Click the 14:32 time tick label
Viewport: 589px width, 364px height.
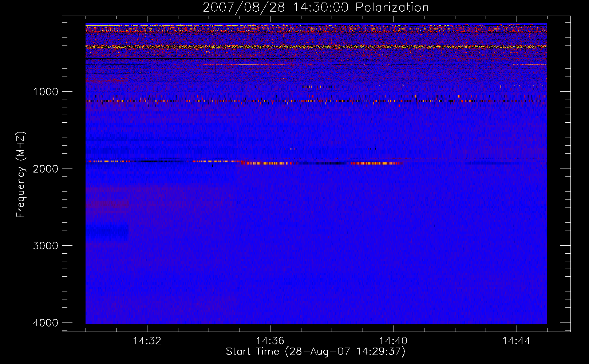[147, 341]
